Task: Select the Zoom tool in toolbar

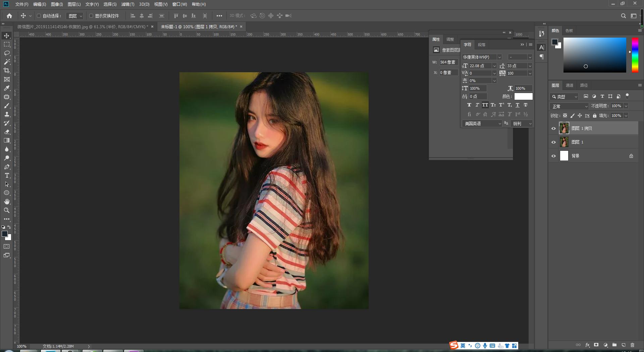Action: 7,210
